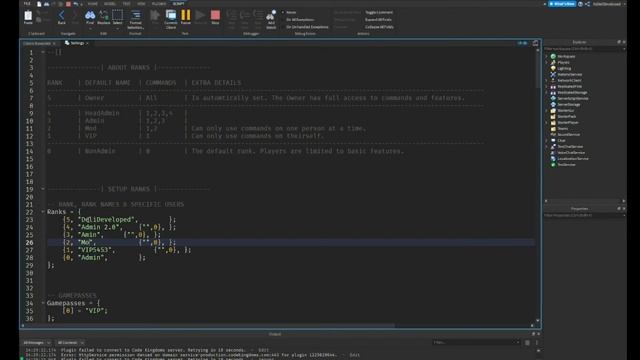Select ServerScriptService in Explorer
The width and height of the screenshot is (640, 360).
click(573, 98)
